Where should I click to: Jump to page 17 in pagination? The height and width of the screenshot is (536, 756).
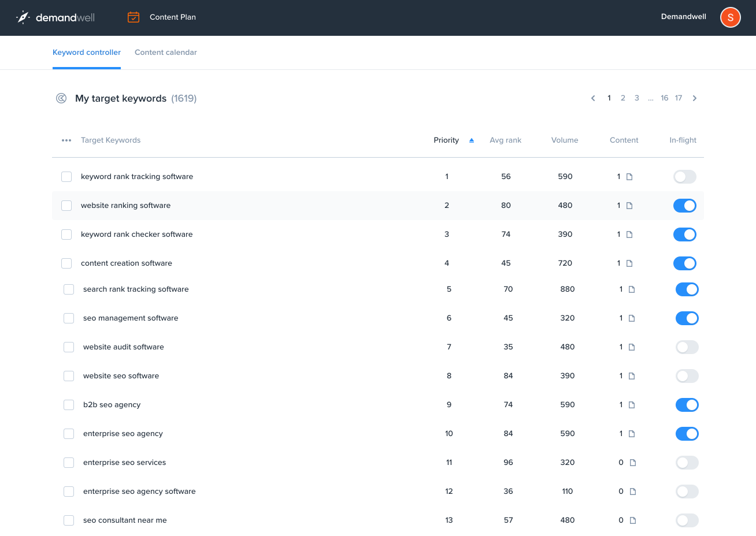(x=679, y=98)
